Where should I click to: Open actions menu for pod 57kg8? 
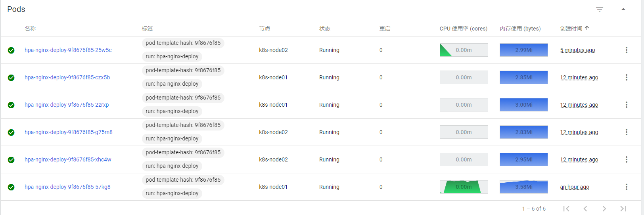pyautogui.click(x=627, y=187)
